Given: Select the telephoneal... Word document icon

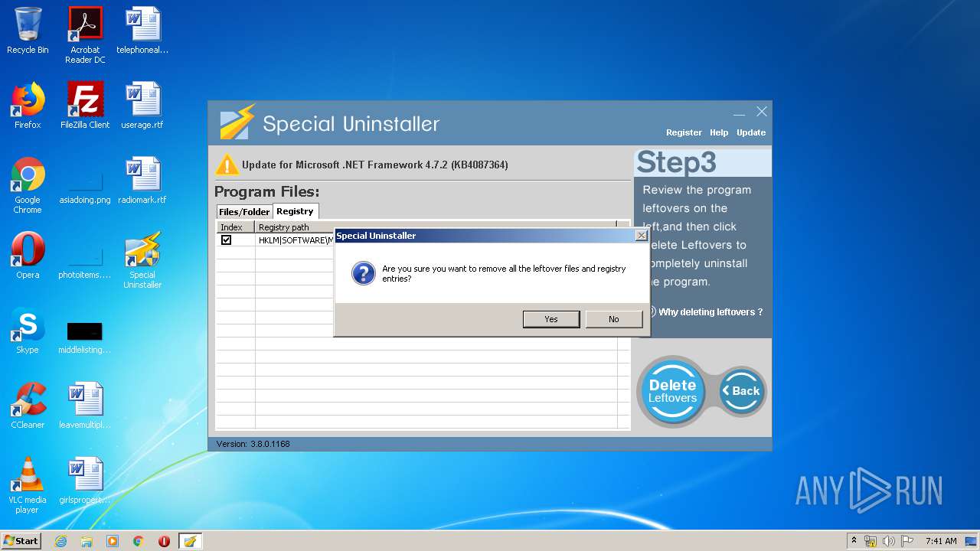Looking at the screenshot, I should (x=142, y=31).
